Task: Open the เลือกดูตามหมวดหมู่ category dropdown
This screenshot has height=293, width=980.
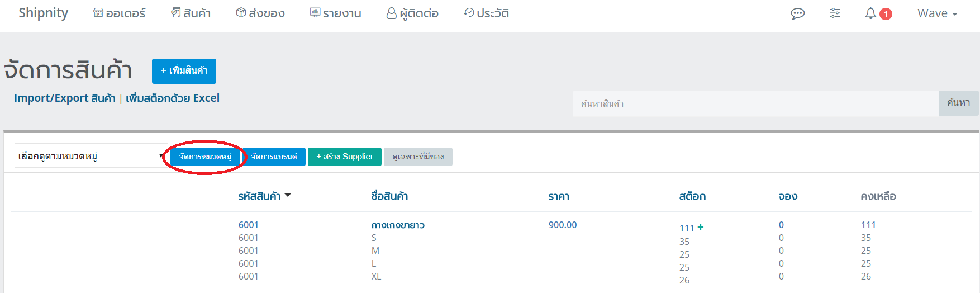Action: 90,156
